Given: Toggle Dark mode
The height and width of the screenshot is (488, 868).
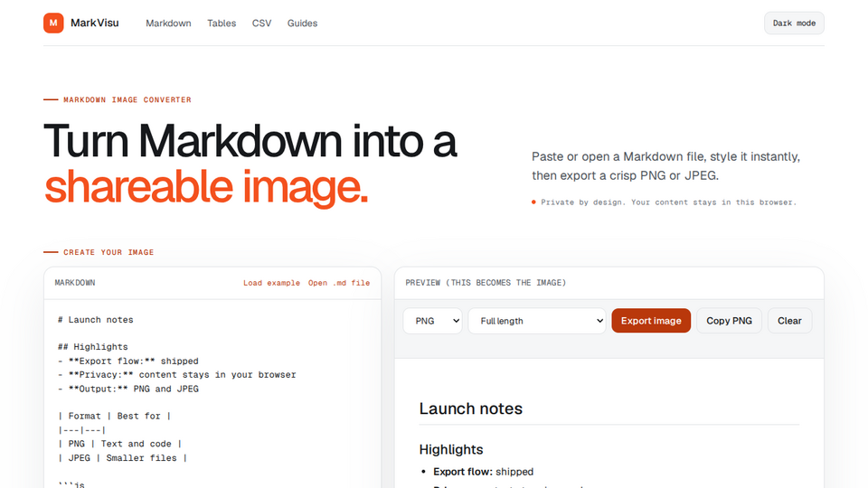Looking at the screenshot, I should coord(794,23).
